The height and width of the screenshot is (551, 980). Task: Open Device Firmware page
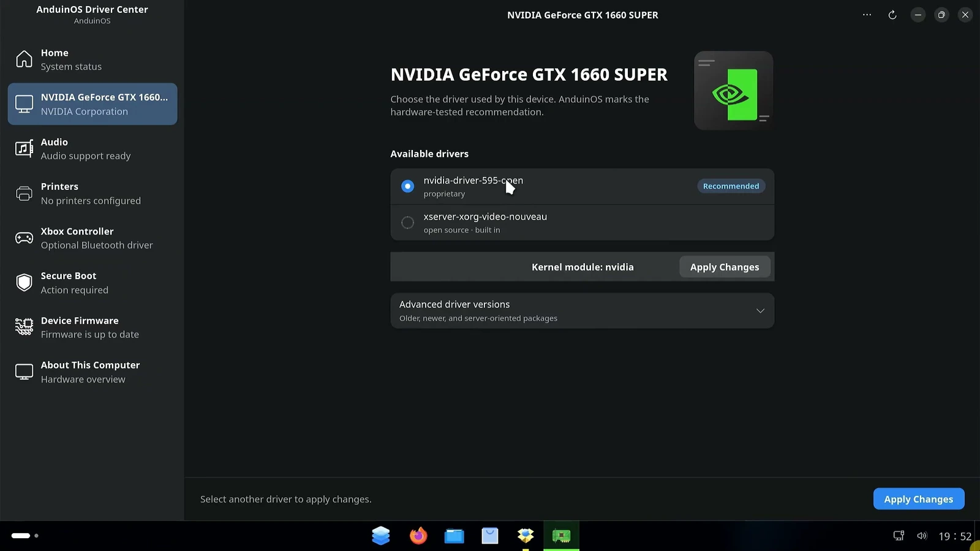coord(92,328)
